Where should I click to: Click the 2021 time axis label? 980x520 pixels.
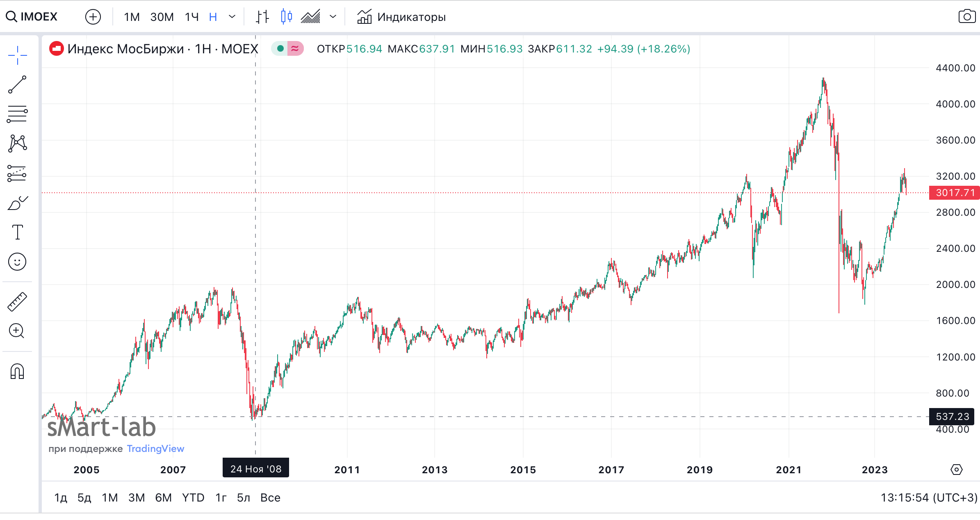[x=789, y=470]
